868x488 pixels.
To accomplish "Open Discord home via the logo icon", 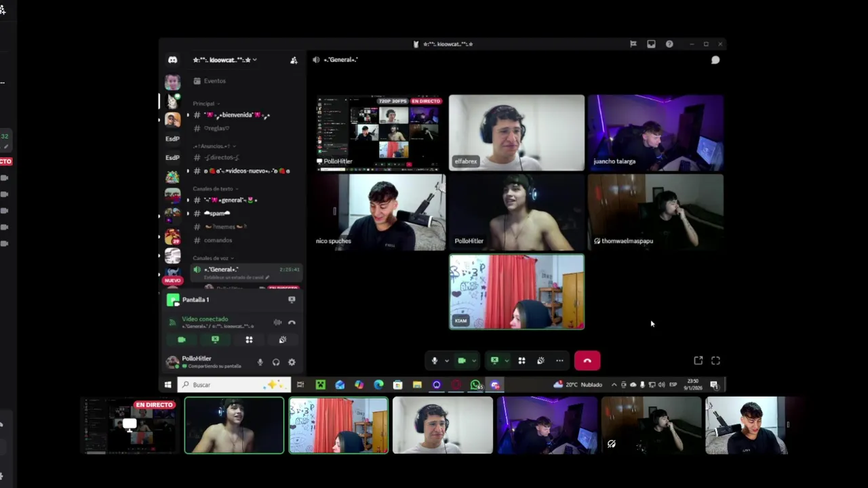I will [172, 60].
